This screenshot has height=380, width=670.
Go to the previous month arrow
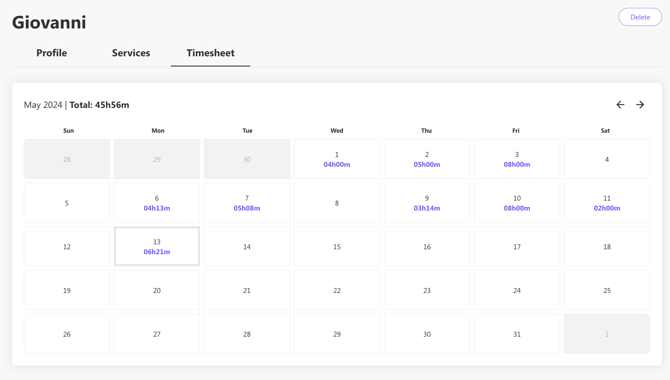pyautogui.click(x=620, y=105)
